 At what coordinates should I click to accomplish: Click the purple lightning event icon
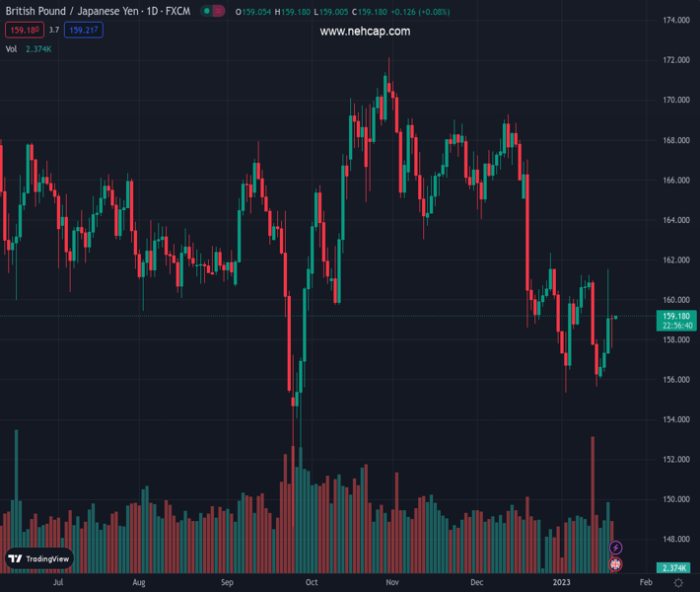[616, 548]
